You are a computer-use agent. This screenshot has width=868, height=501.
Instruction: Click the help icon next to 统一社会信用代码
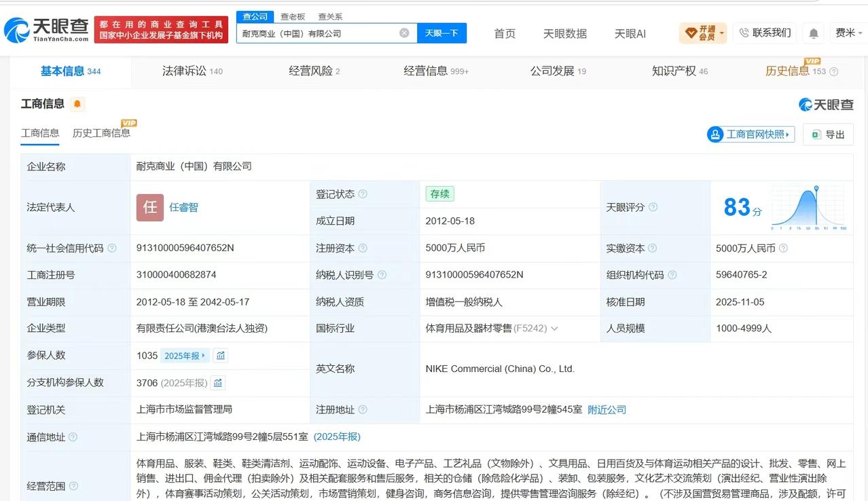click(x=112, y=248)
